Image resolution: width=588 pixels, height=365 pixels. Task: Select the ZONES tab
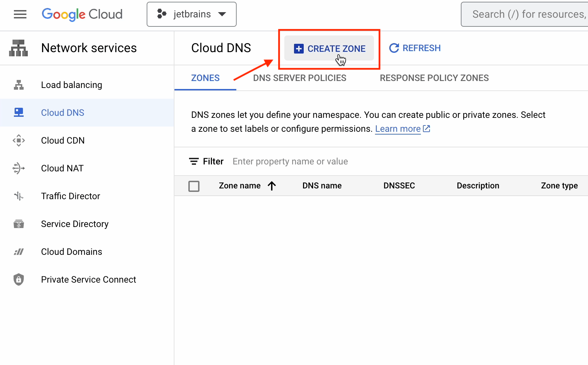pos(205,78)
